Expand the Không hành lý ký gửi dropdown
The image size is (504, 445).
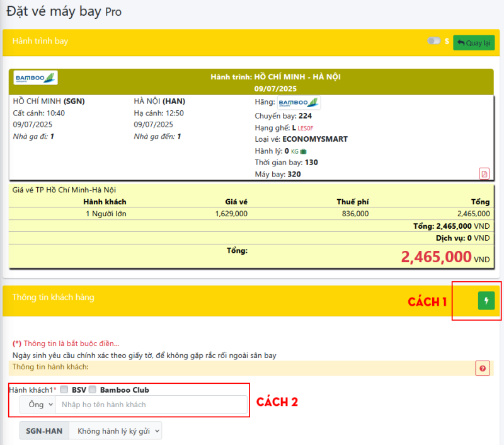click(x=115, y=431)
